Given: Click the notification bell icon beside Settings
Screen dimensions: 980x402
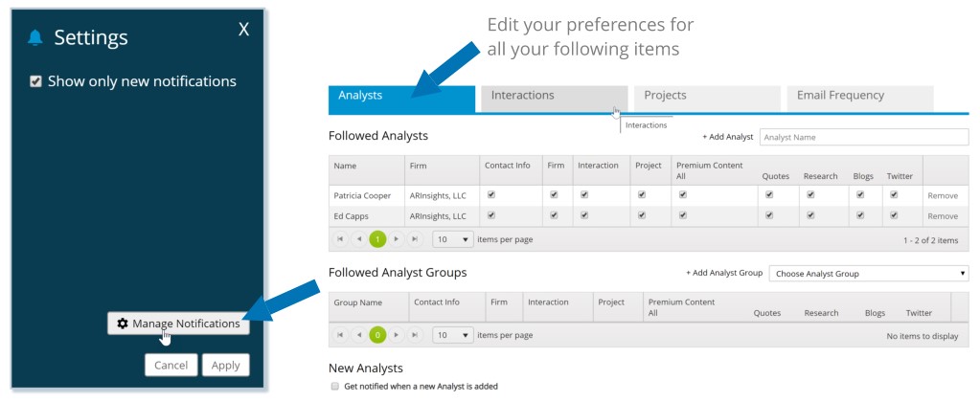Looking at the screenshot, I should click(x=35, y=38).
